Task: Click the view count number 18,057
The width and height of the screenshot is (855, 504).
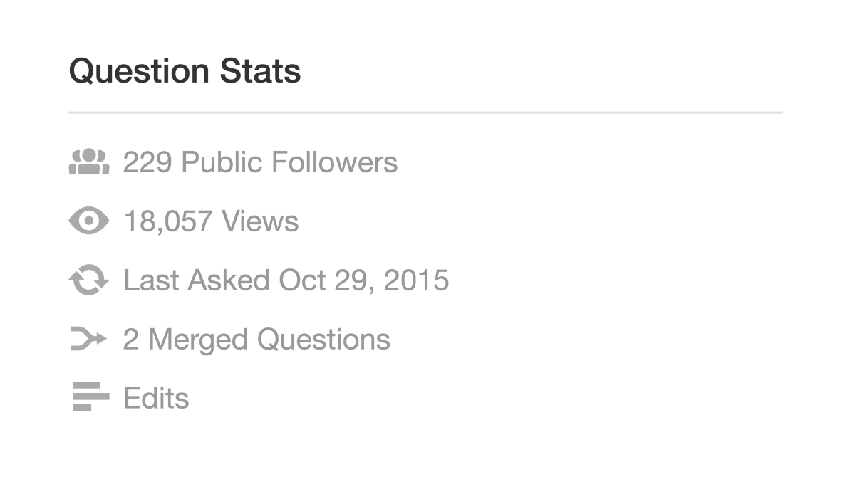Action: (x=167, y=221)
